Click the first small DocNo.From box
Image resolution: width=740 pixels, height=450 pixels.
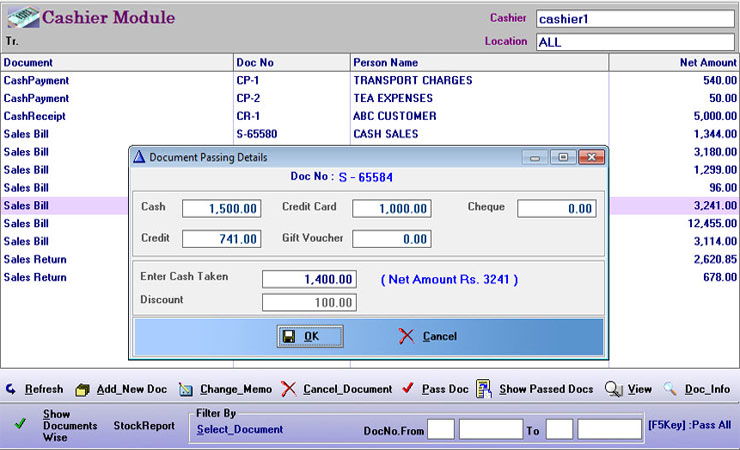441,429
